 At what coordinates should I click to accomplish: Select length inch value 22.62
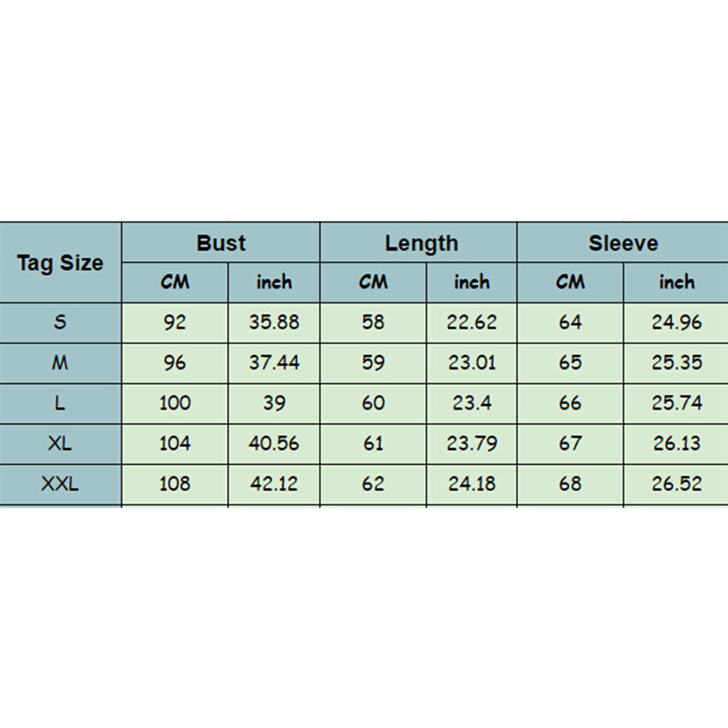point(472,323)
